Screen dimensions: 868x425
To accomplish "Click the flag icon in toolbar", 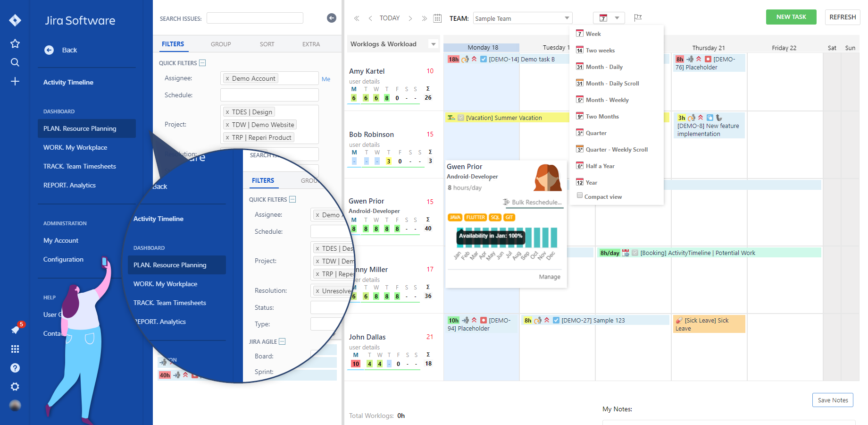I will 638,18.
